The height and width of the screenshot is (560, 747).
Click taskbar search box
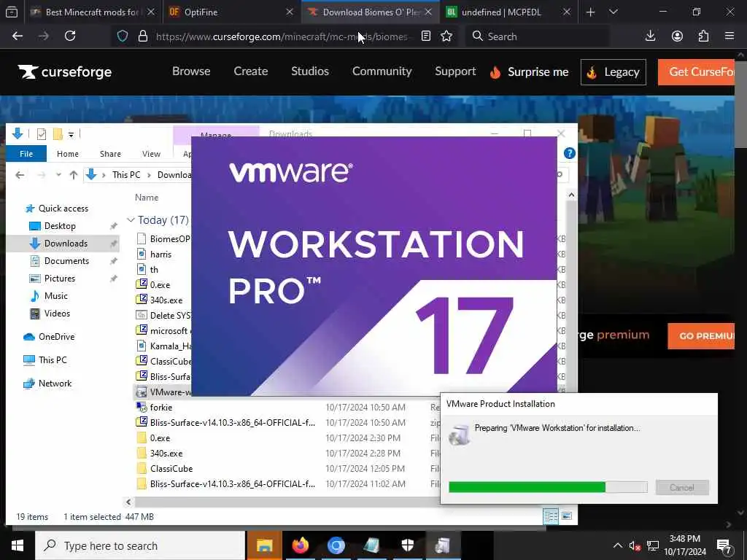[x=141, y=545]
